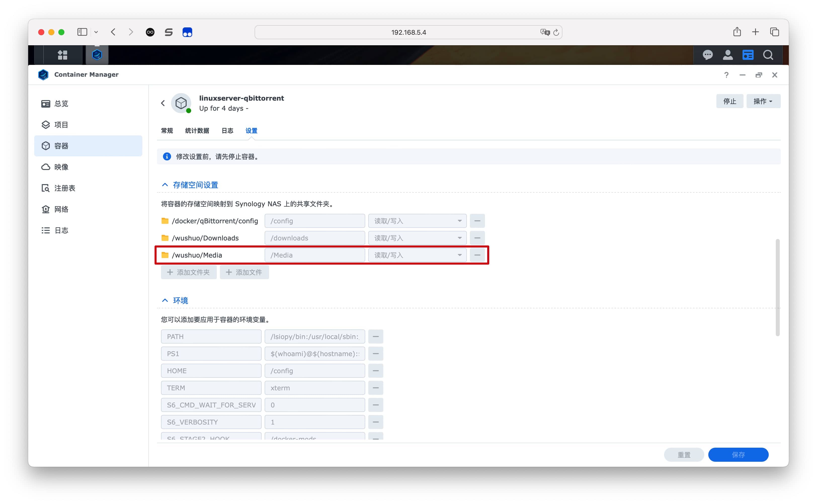This screenshot has height=504, width=817.
Task: Open the DSM widgets panel icon
Action: point(748,55)
